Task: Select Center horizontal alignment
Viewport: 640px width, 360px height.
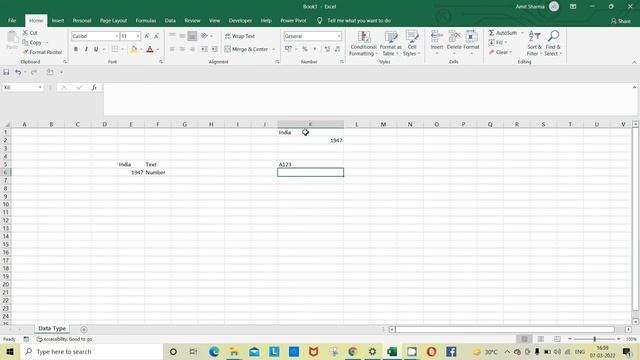Action: pyautogui.click(x=182, y=49)
